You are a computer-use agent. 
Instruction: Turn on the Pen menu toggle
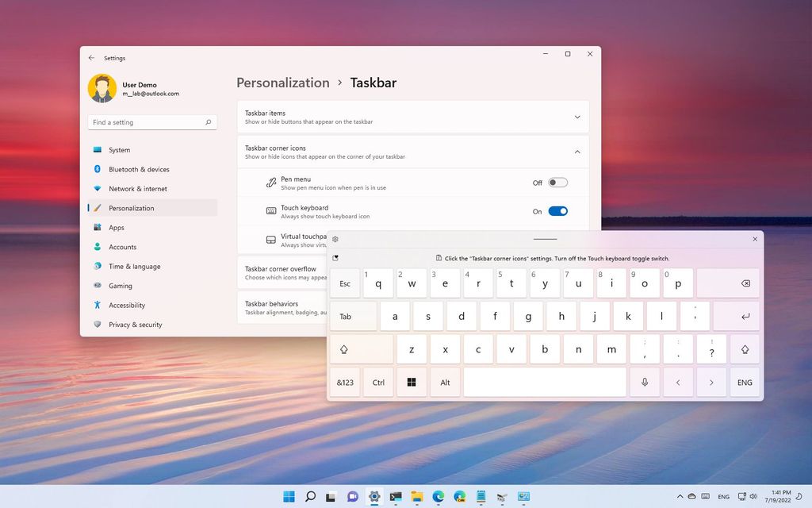click(x=557, y=182)
